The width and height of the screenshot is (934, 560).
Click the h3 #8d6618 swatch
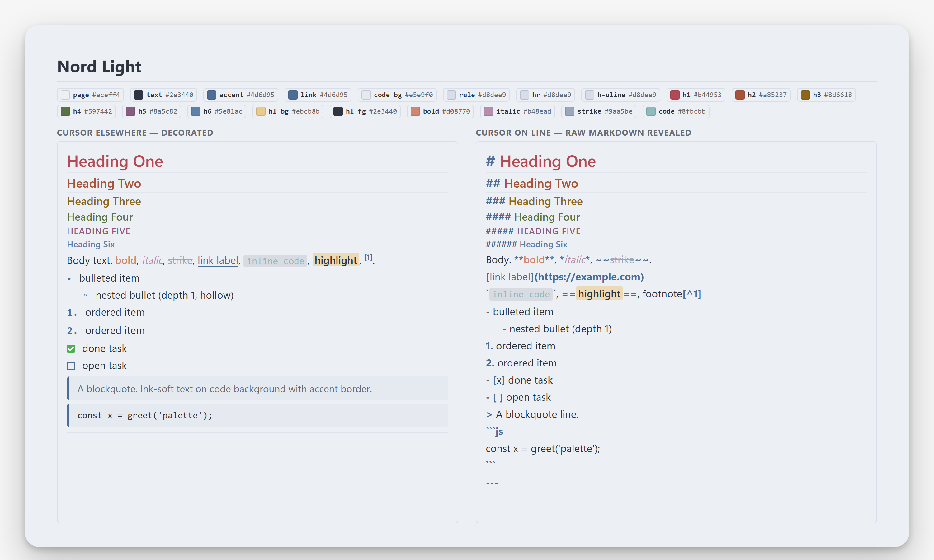826,95
